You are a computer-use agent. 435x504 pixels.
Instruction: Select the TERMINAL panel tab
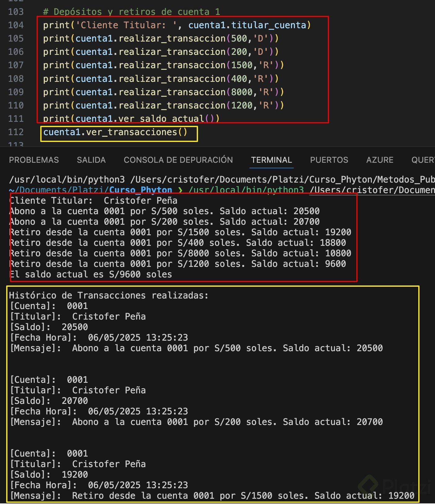pos(271,160)
